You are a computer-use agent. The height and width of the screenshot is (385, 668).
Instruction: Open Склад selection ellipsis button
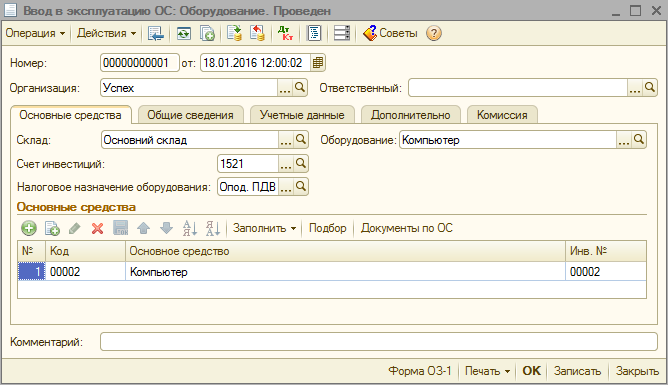pos(285,140)
